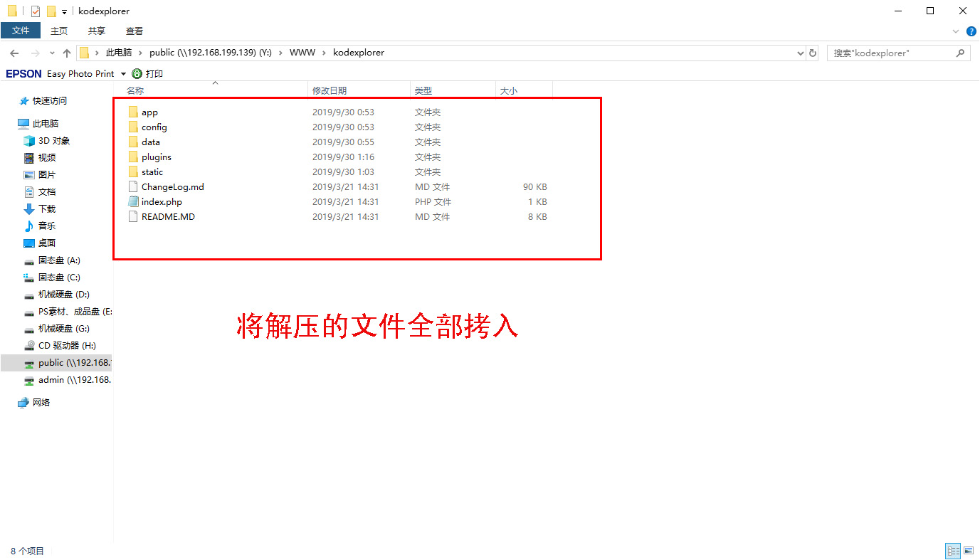Open the address bar history dropdown
980x560 pixels.
click(x=801, y=53)
